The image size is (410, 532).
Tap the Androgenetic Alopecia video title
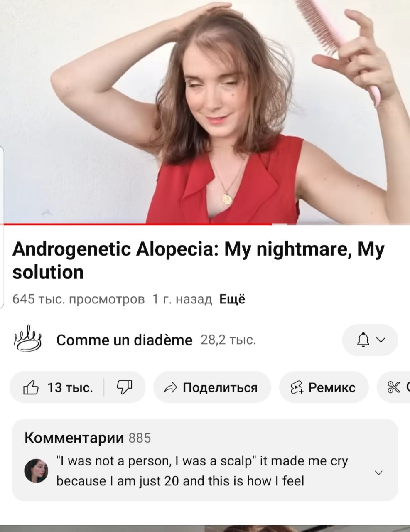pyautogui.click(x=199, y=261)
